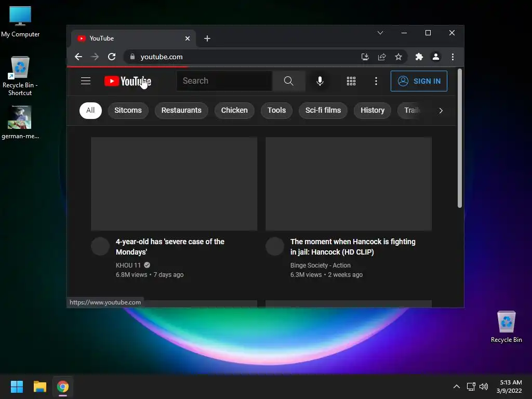Click the SIGN IN button
532x399 pixels.
419,81
